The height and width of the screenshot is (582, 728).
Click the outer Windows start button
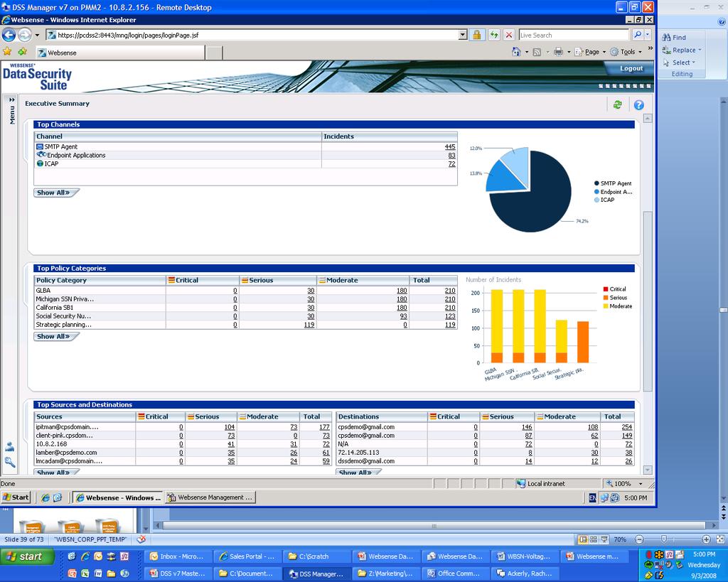pos(27,556)
